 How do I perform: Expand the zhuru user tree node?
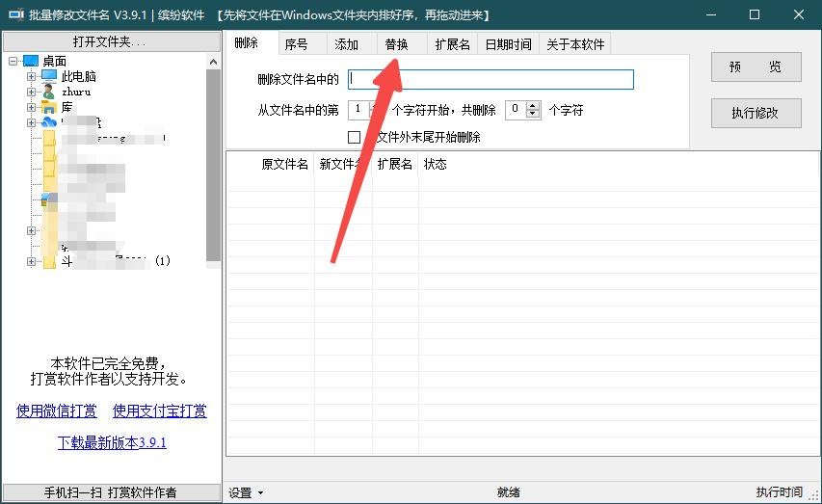click(x=31, y=92)
